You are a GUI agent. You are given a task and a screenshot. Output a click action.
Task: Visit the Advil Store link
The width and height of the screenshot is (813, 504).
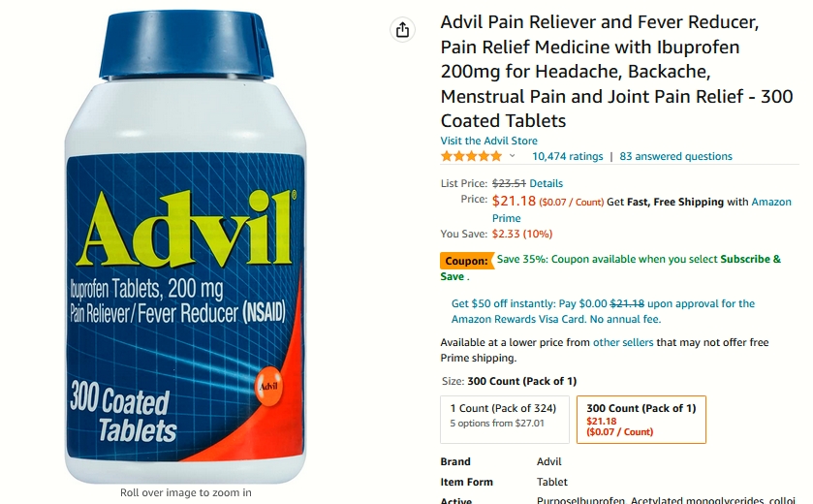488,141
